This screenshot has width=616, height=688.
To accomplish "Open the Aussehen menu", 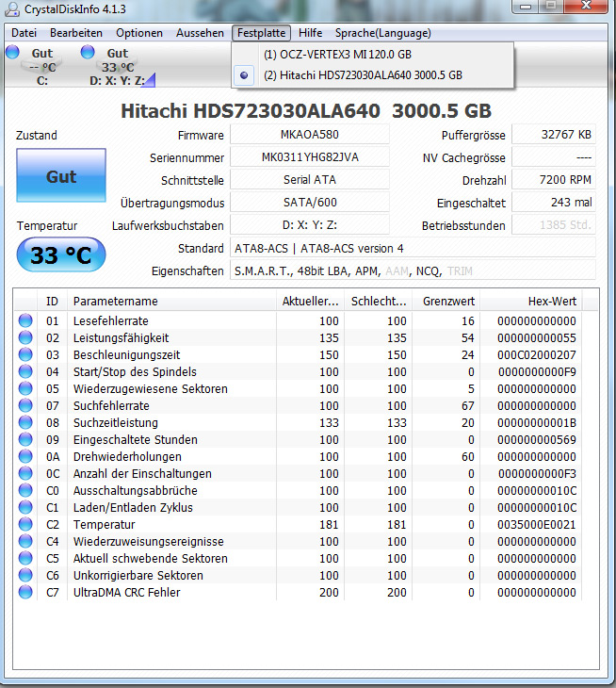I will [x=200, y=33].
